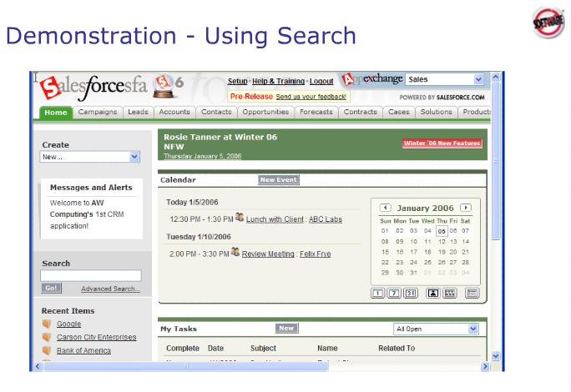
Task: Open the 7-day week view icon
Action: [x=394, y=293]
